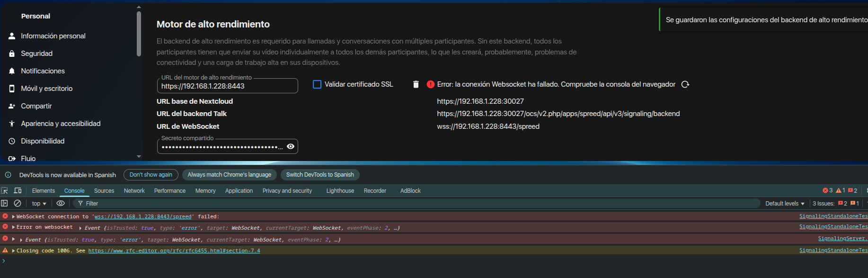This screenshot has height=278, width=868.
Task: Click the 3 Issues counter
Action: pyautogui.click(x=836, y=204)
